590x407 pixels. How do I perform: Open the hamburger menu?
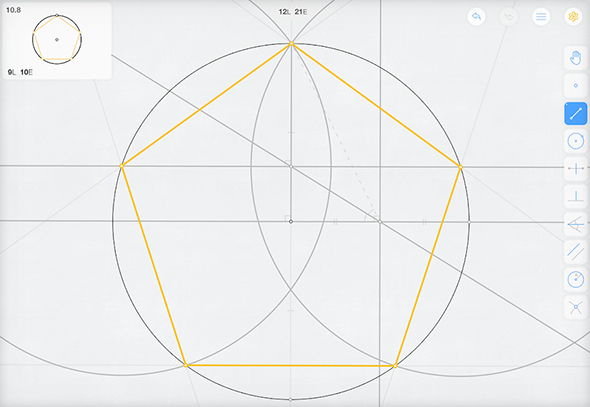tap(541, 17)
